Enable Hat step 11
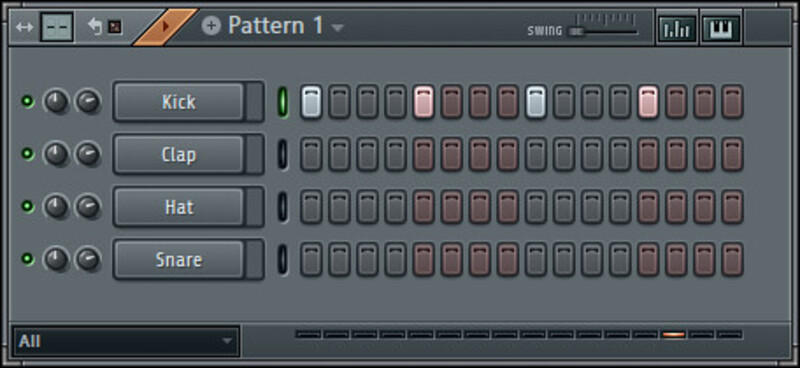Viewport: 800px width, 368px height. point(592,207)
